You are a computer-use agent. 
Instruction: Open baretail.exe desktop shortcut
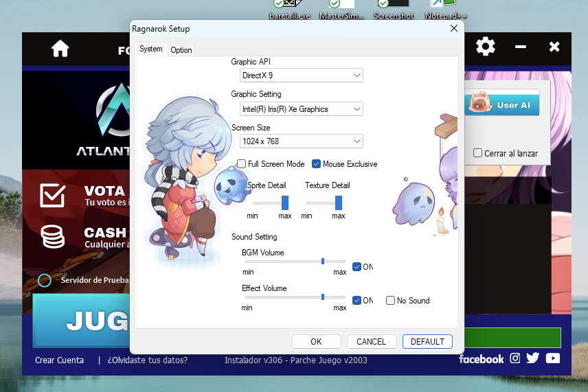tap(289, 10)
